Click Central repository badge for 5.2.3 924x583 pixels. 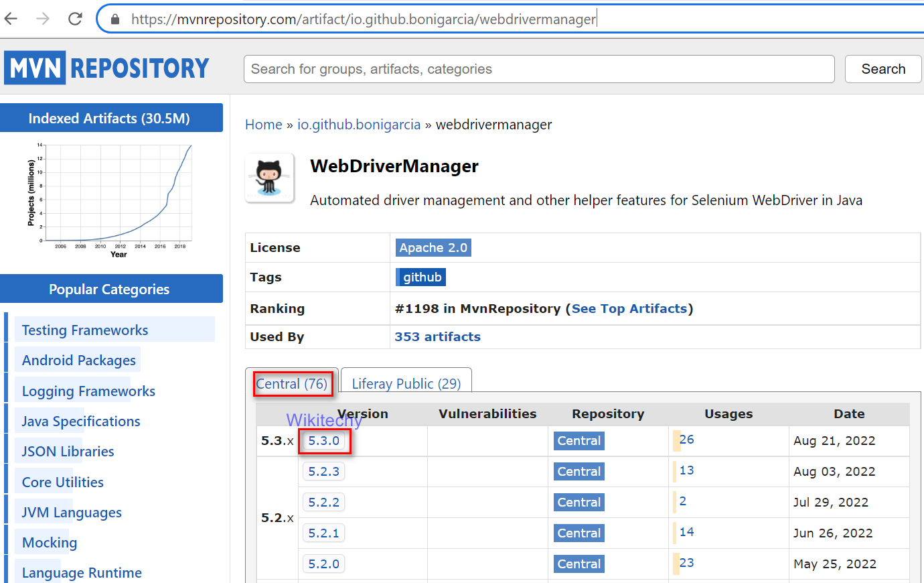click(x=579, y=472)
